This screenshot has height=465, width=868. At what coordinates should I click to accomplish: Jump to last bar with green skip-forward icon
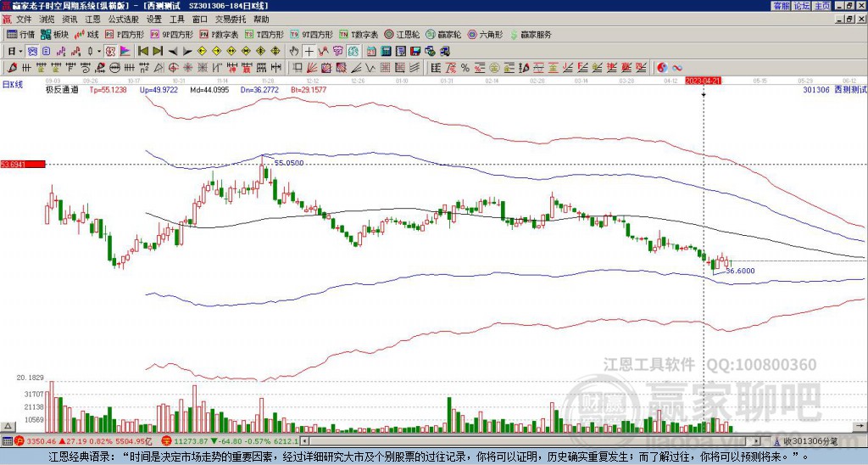click(158, 52)
